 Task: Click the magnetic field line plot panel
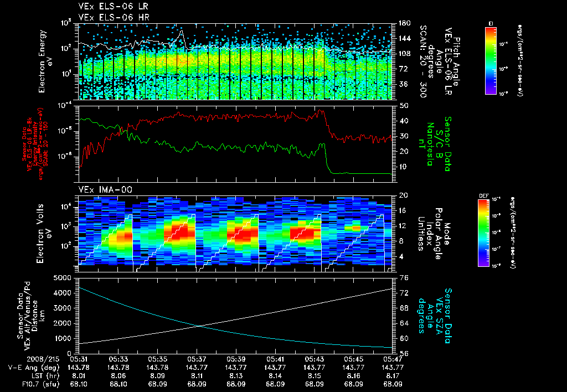pos(235,144)
